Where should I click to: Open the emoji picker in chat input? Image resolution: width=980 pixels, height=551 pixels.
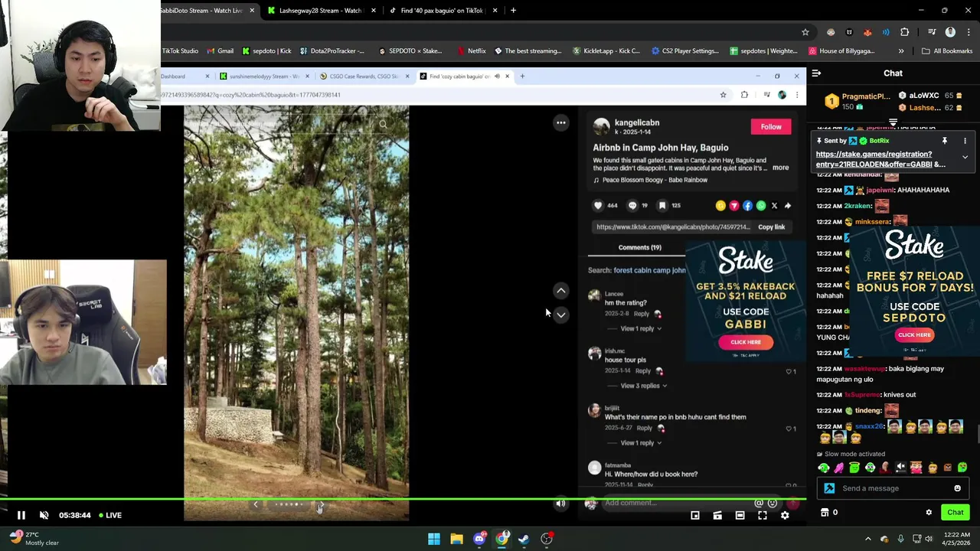pos(957,488)
